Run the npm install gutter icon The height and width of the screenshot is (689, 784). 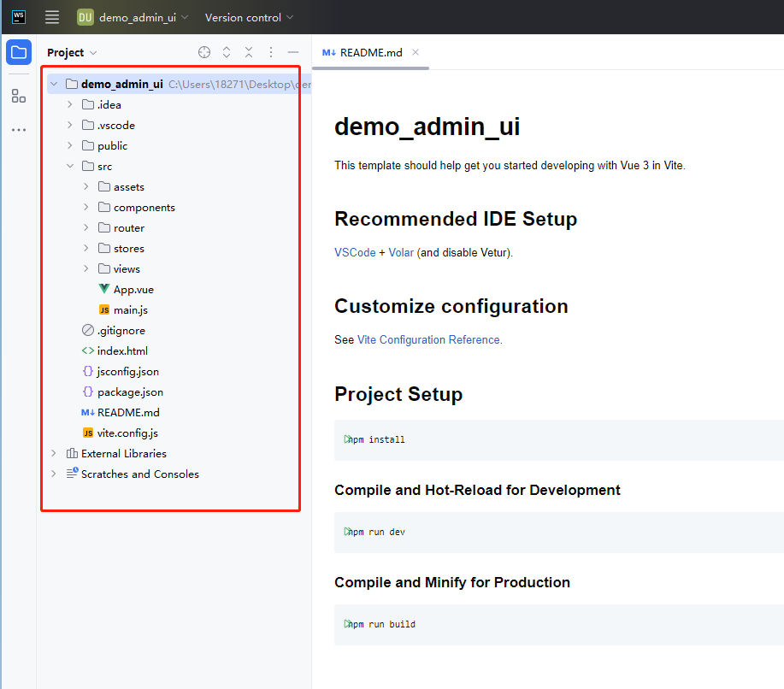348,439
